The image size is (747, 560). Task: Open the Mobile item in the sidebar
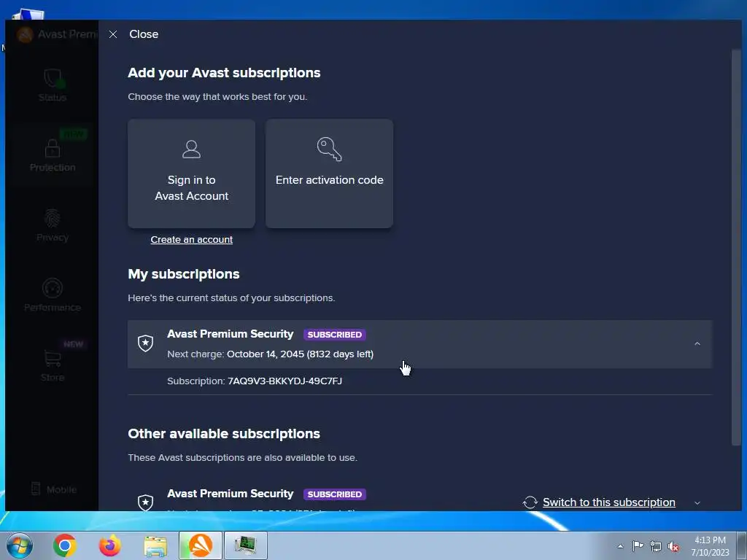[54, 489]
